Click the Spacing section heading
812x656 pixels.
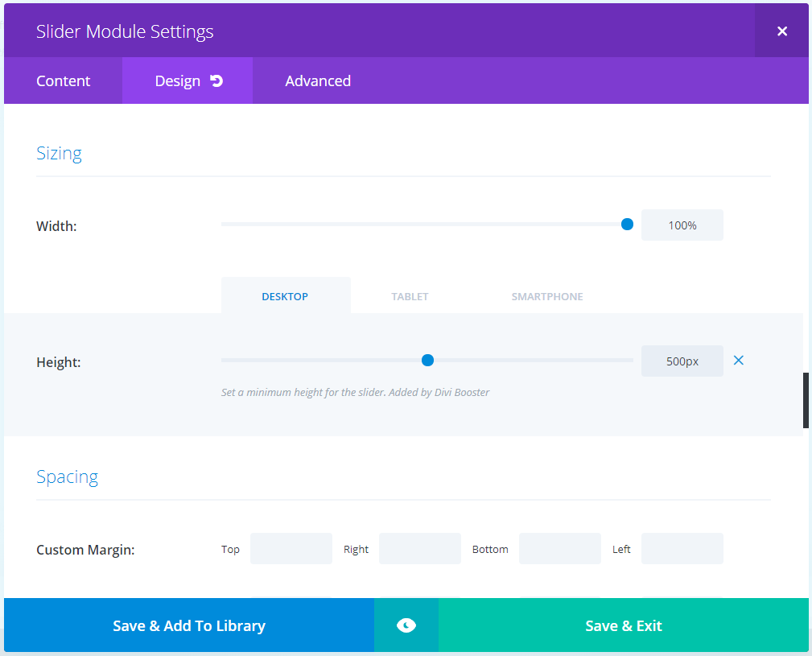(x=68, y=477)
